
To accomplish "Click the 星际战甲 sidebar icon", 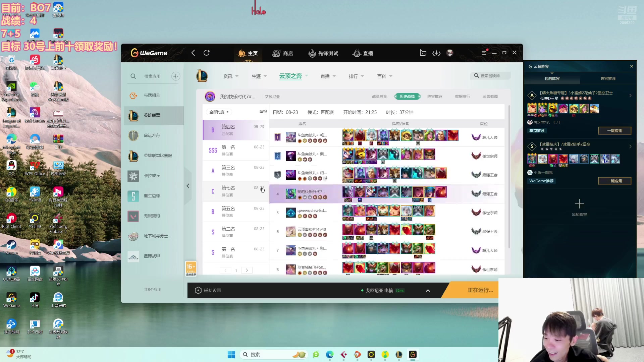I will click(x=133, y=256).
